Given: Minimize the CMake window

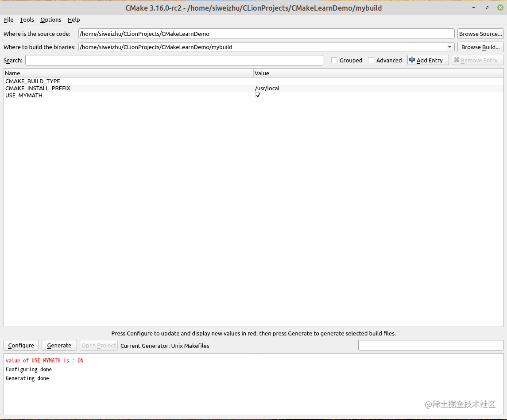Looking at the screenshot, I should pos(474,8).
